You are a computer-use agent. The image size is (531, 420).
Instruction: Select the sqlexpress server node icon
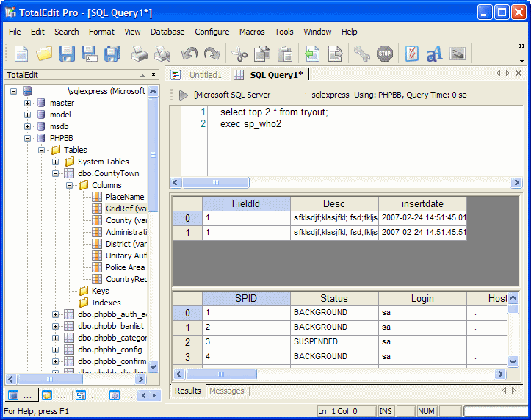tap(27, 91)
